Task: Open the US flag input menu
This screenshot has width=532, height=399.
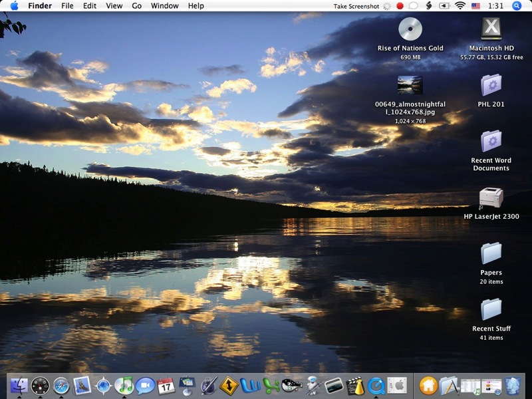Action: 476,6
